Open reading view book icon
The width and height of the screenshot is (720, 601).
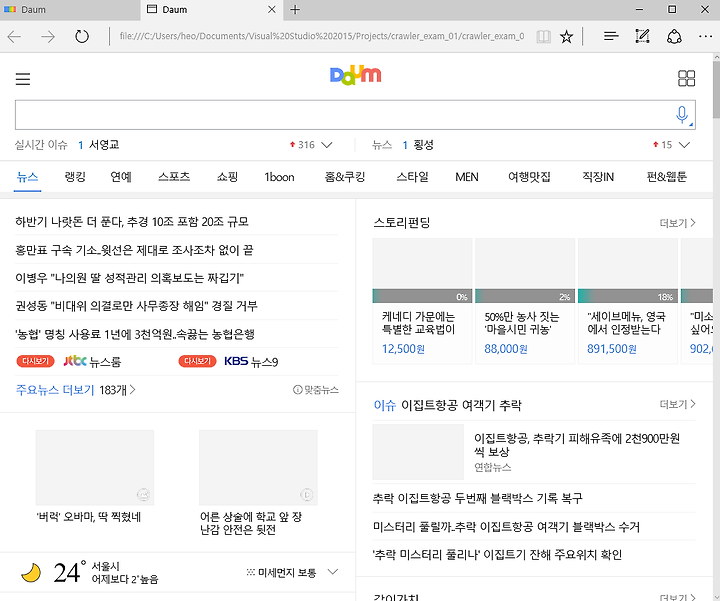coord(543,36)
